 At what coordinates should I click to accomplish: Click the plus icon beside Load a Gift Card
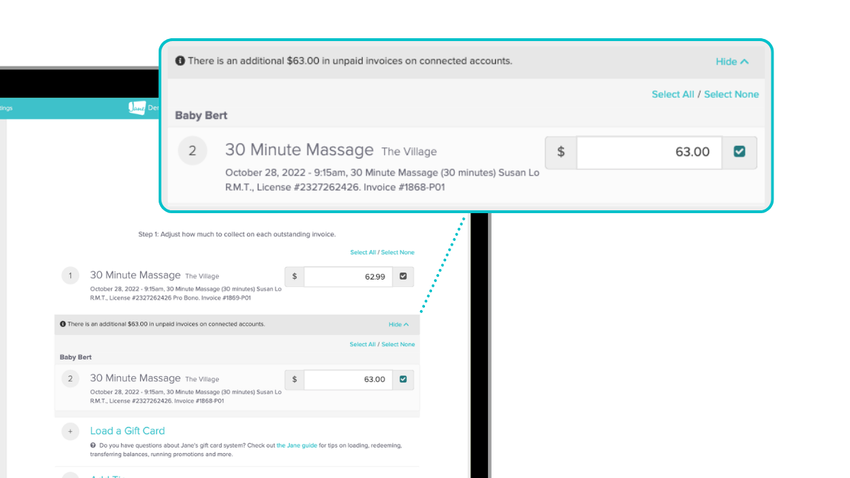tap(70, 431)
